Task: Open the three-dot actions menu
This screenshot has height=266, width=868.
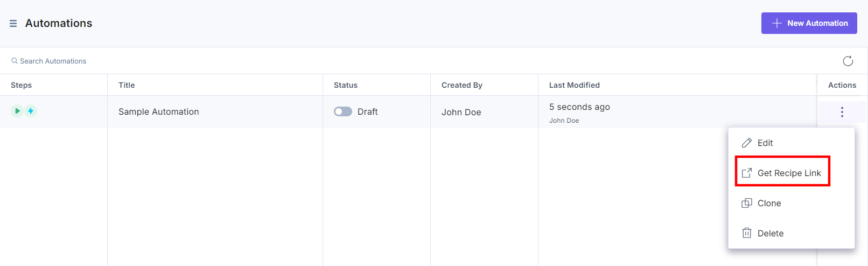Action: coord(842,112)
